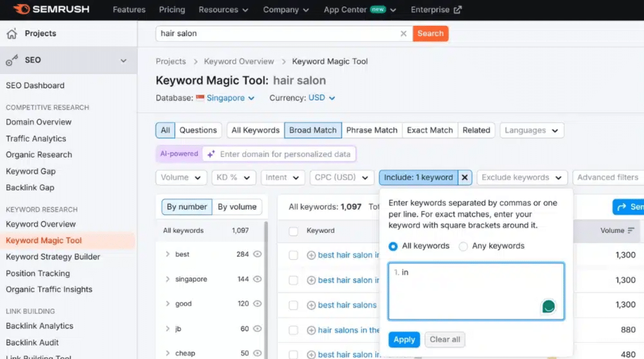The width and height of the screenshot is (644, 359).
Task: Go to the Pricing page
Action: (x=172, y=10)
